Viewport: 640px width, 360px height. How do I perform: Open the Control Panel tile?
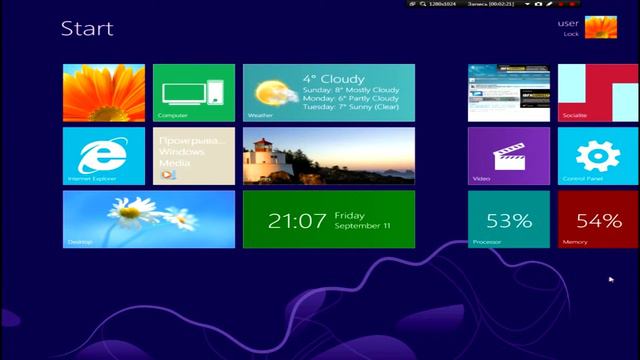point(598,156)
